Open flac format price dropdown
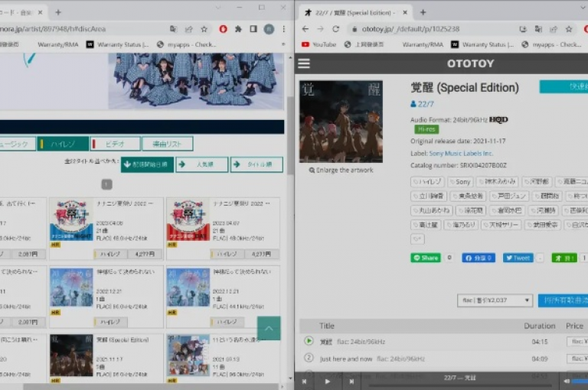 click(x=495, y=300)
